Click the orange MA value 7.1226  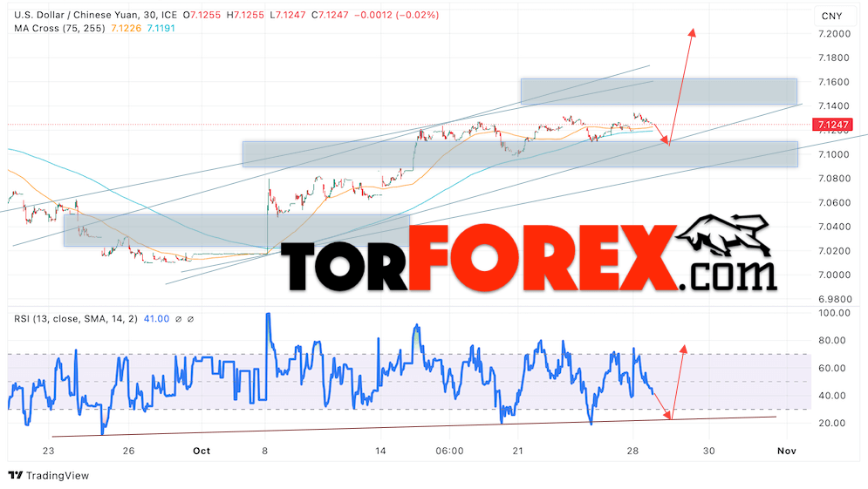click(x=126, y=28)
